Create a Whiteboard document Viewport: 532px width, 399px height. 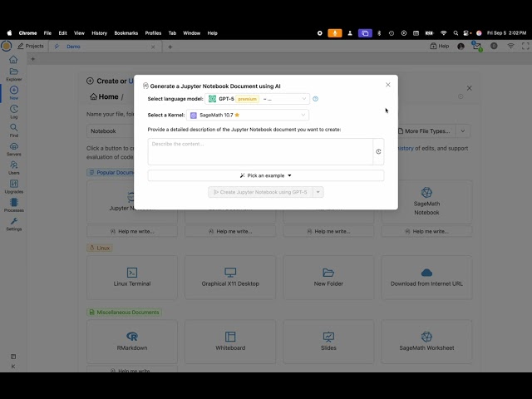[x=230, y=342]
